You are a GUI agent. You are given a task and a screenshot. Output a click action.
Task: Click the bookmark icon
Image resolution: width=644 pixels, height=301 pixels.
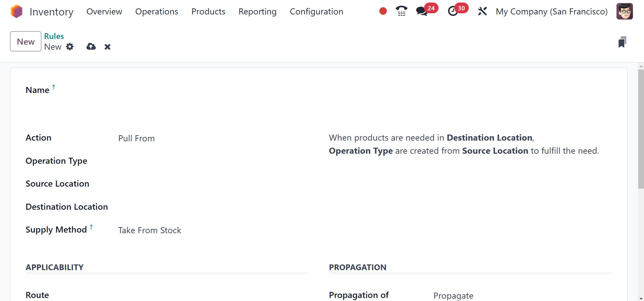(x=622, y=42)
